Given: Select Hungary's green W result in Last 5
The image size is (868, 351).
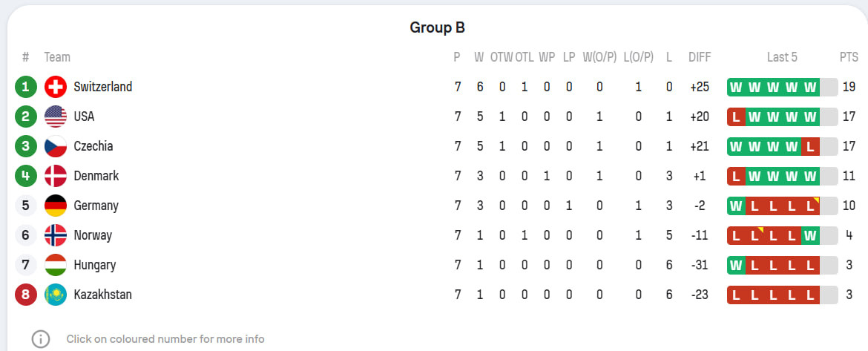Looking at the screenshot, I should coord(736,265).
